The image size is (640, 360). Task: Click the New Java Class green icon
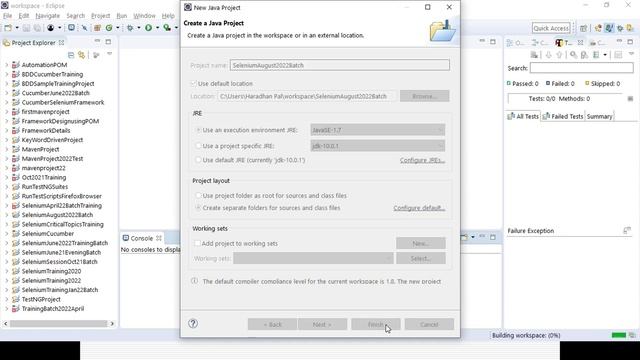[x=109, y=28]
